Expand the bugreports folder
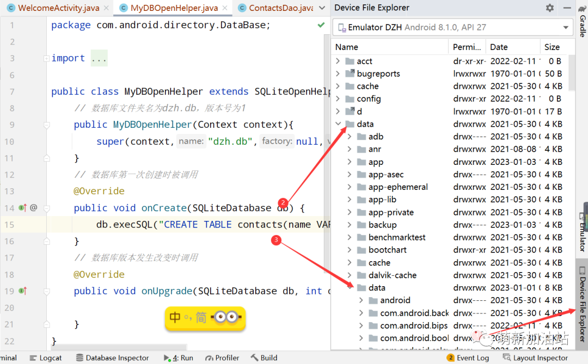 338,73
